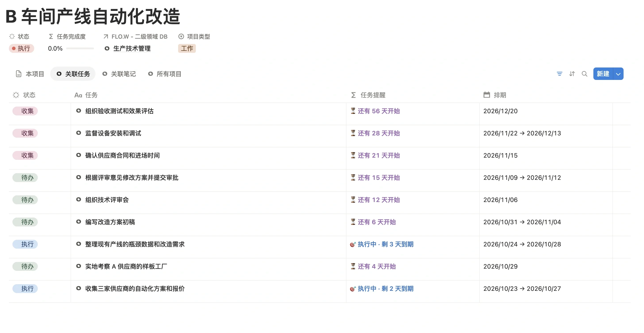
Task: Click the 新建 button
Action: point(603,74)
